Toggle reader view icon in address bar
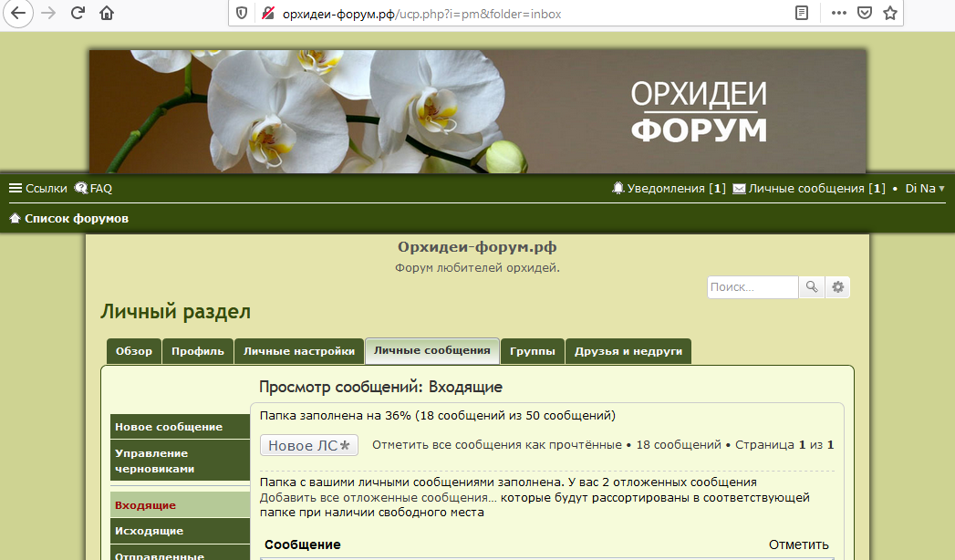This screenshot has height=560, width=955. tap(802, 13)
